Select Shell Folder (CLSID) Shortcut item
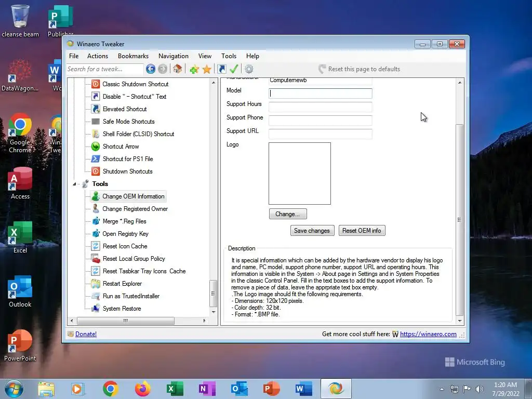The height and width of the screenshot is (399, 532). tap(138, 134)
